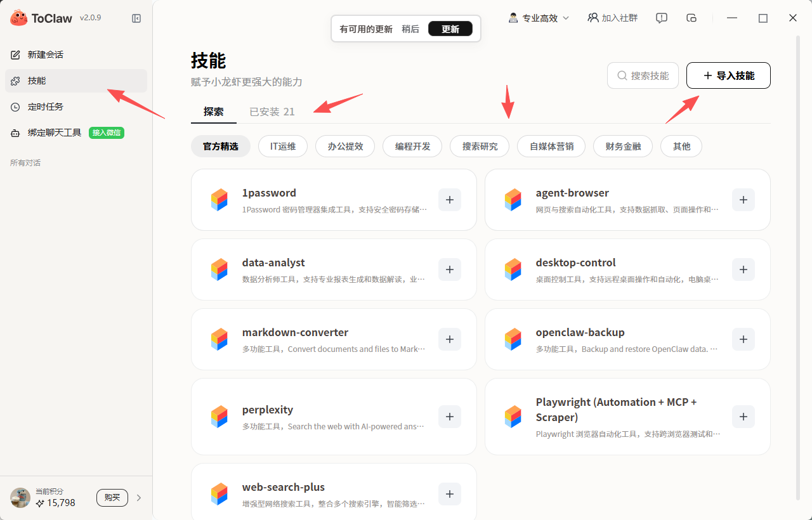Add the web-search-plus skill with plus icon
Viewport: 812px width, 520px height.
coord(450,494)
